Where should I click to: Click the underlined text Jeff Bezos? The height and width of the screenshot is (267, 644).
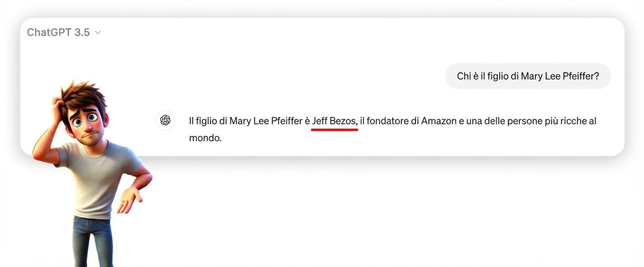point(334,120)
